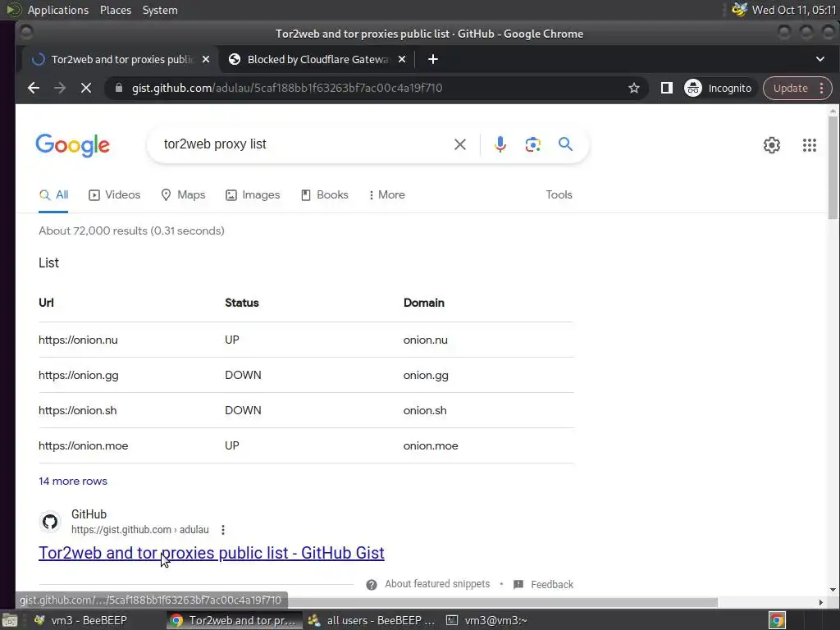Click https://onion.moe table cell

point(84,446)
